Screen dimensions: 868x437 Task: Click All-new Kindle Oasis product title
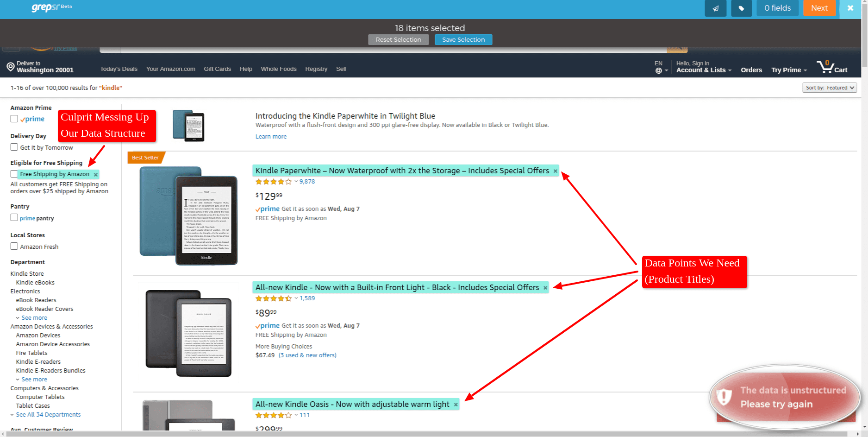pos(352,404)
